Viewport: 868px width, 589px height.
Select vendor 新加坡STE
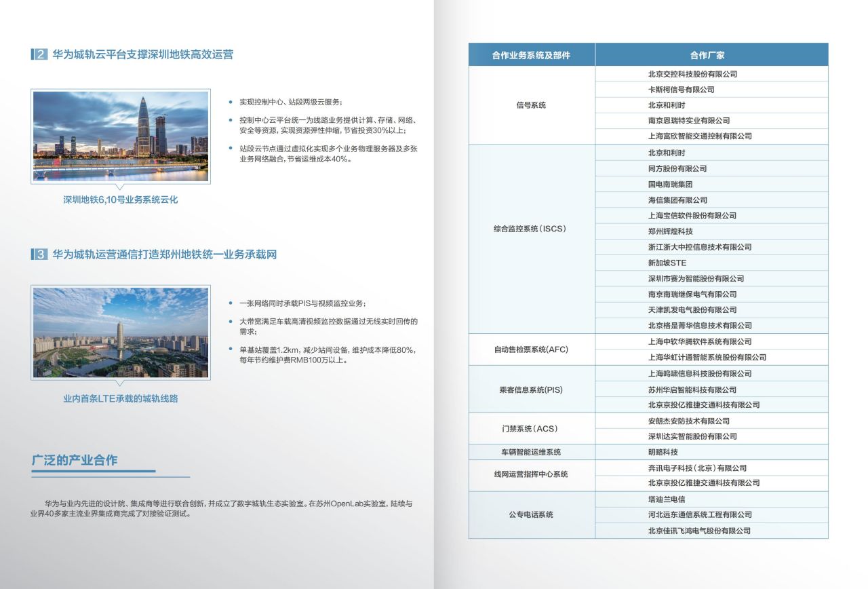pyautogui.click(x=667, y=263)
